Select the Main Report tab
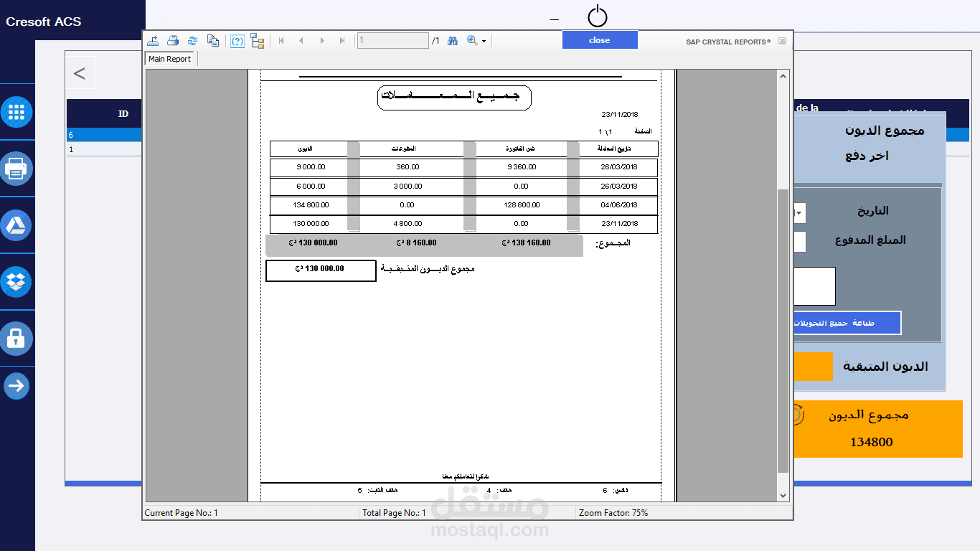The image size is (980, 551). point(170,59)
